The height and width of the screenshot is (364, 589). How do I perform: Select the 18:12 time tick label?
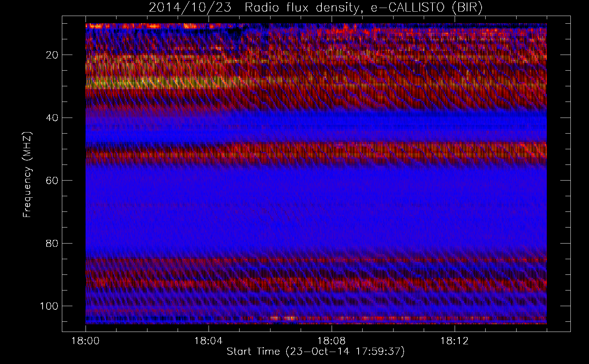click(455, 341)
